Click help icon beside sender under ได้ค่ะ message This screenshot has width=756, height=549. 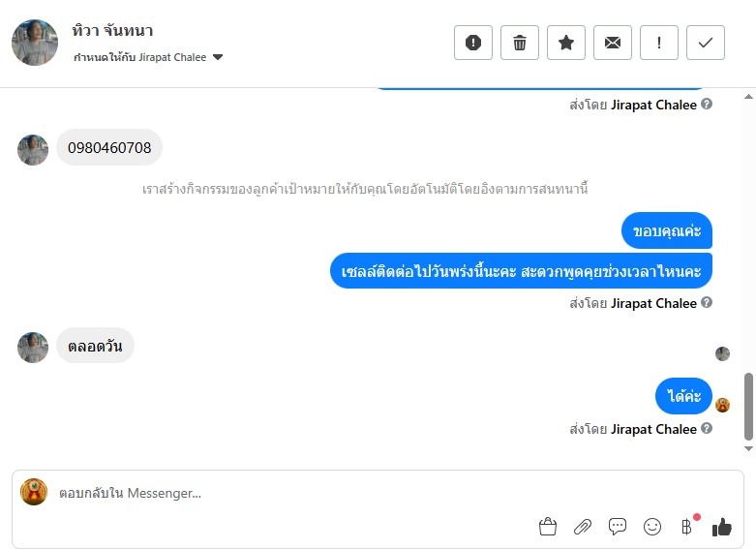click(707, 429)
